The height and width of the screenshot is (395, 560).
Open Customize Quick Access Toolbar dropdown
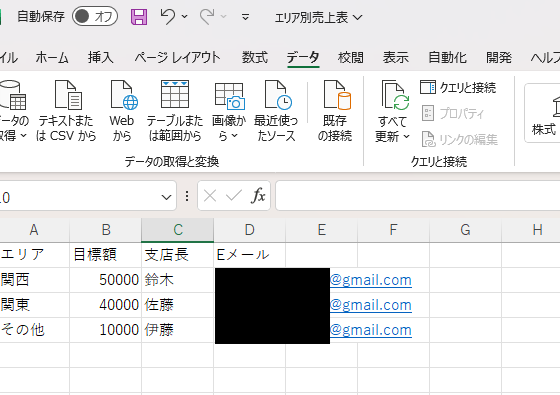pyautogui.click(x=245, y=17)
